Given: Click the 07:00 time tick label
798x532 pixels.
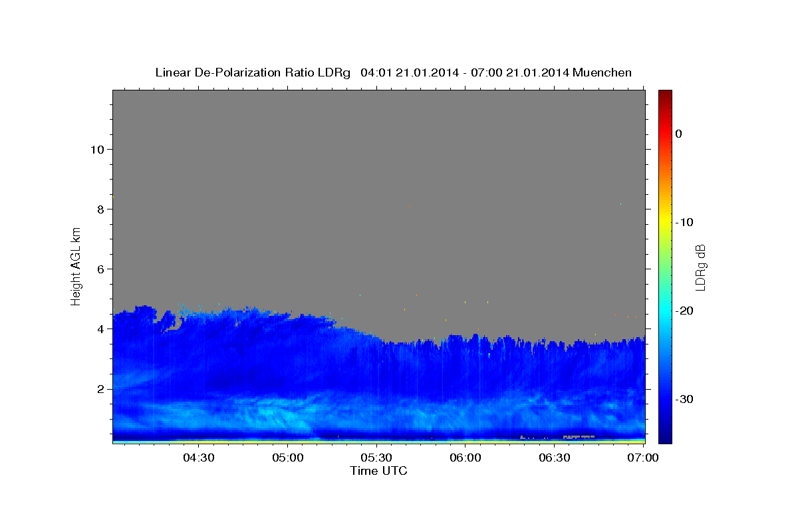Looking at the screenshot, I should click(x=644, y=458).
